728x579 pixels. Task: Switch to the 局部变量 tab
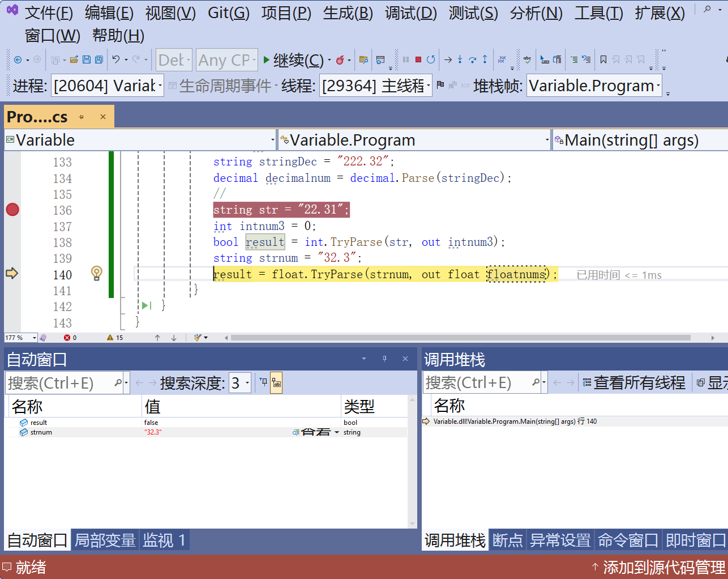coord(105,540)
